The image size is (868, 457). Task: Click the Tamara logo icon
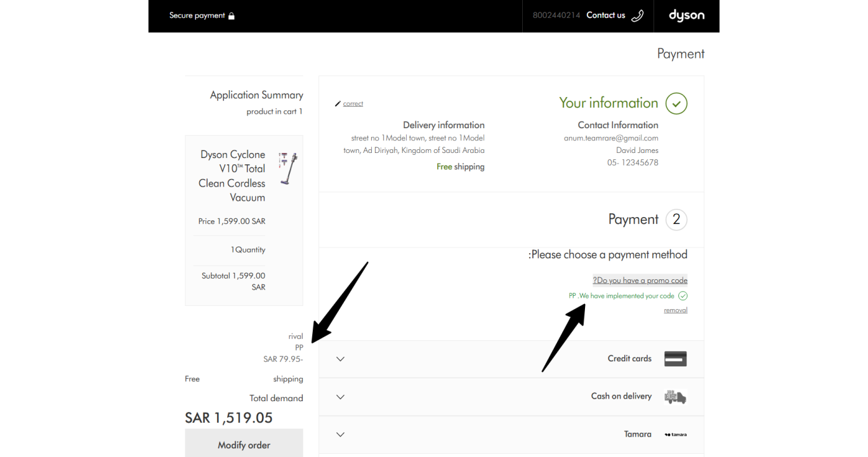(676, 435)
